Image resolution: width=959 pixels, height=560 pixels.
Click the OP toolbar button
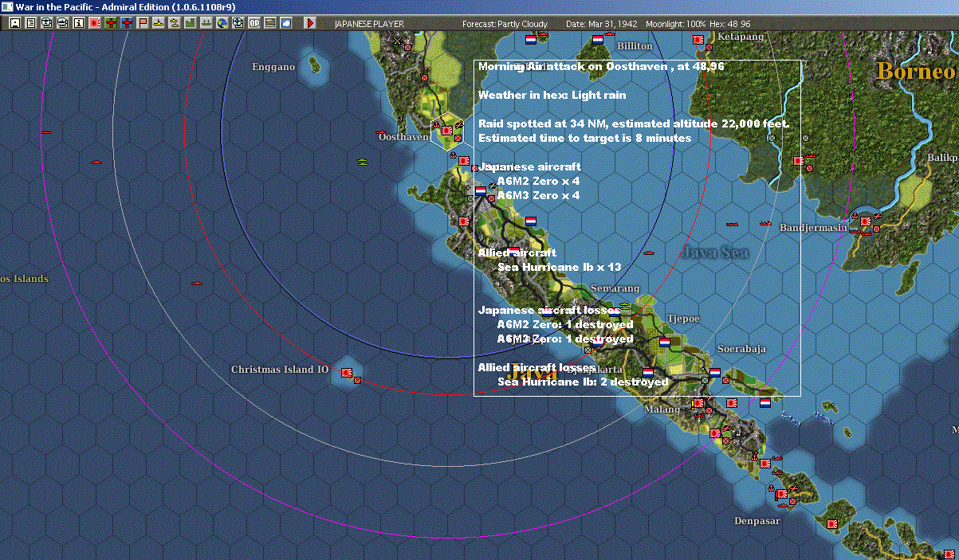[x=254, y=24]
